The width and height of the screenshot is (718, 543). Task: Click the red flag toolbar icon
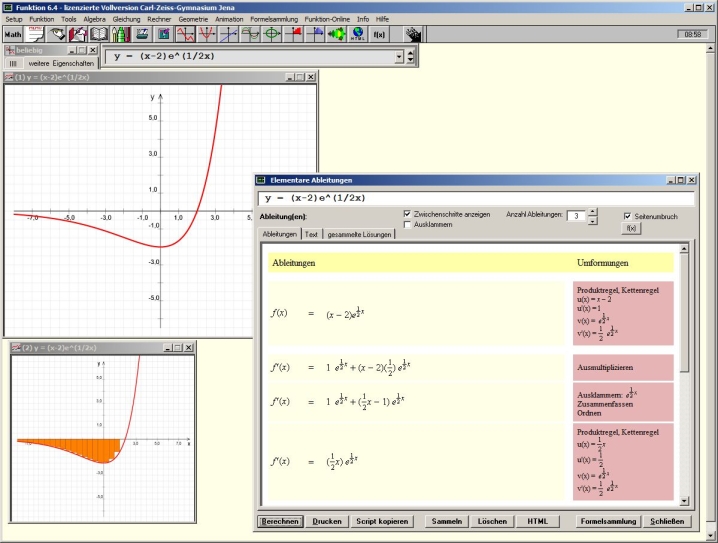(294, 34)
